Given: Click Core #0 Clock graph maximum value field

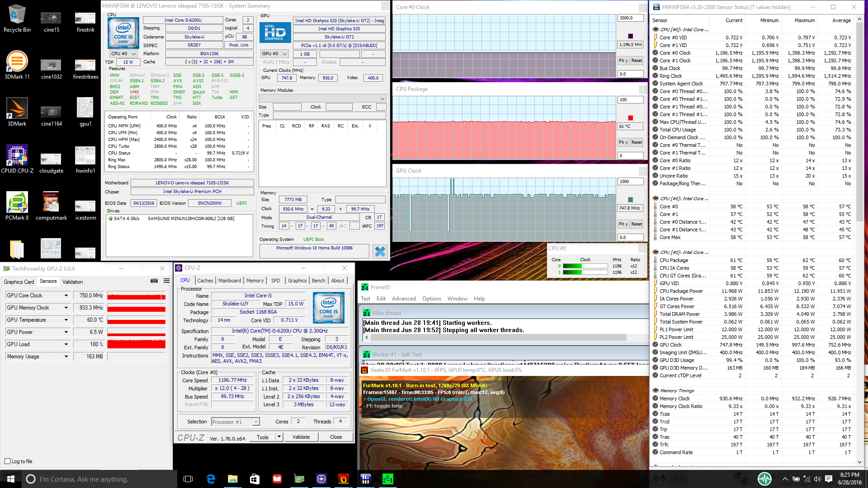Looking at the screenshot, I should (630, 18).
